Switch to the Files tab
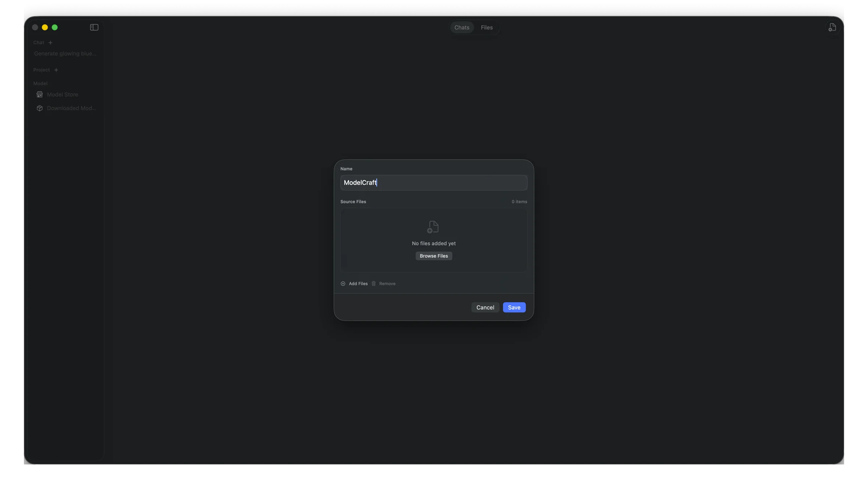 486,27
